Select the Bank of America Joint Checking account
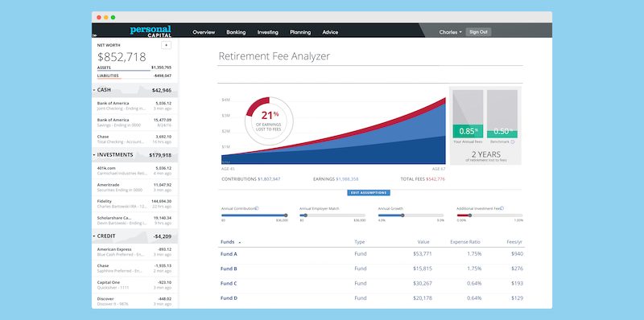 [x=134, y=106]
